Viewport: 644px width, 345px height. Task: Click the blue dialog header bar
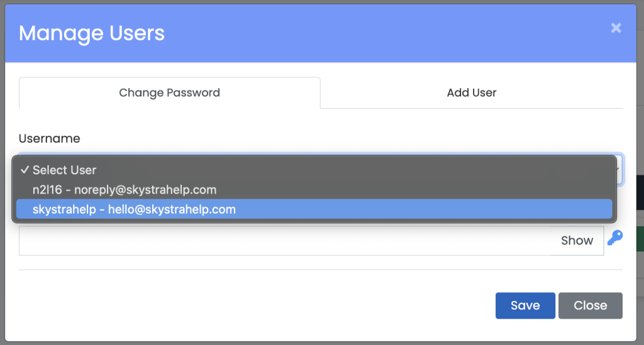(377, 33)
